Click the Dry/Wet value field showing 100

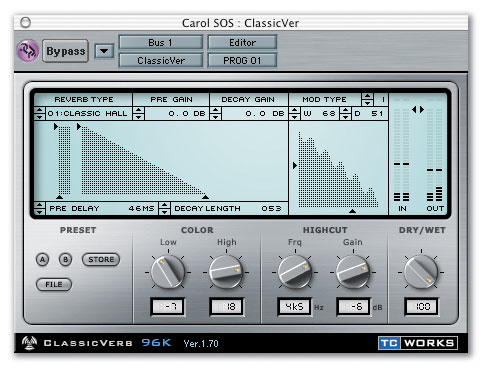coord(422,306)
